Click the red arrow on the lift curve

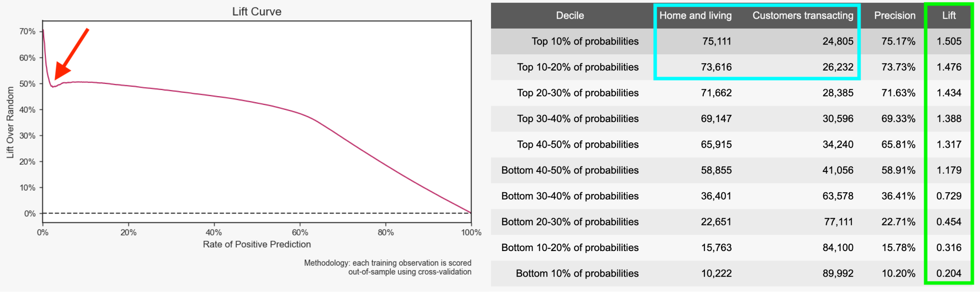[71, 54]
